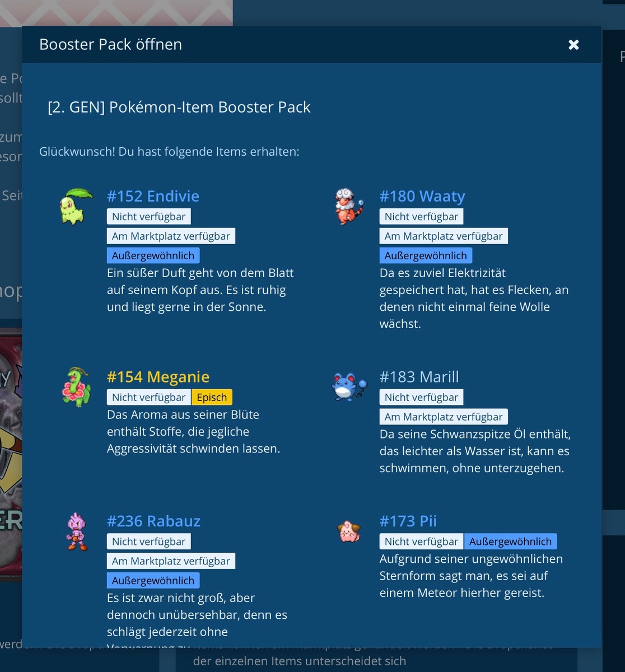625x672 pixels.
Task: Click Endivie's description about sweet scent
Action: click(x=200, y=290)
